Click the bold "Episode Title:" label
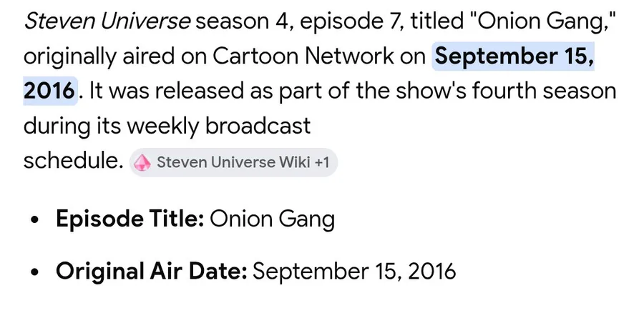The width and height of the screenshot is (644, 313). click(130, 219)
